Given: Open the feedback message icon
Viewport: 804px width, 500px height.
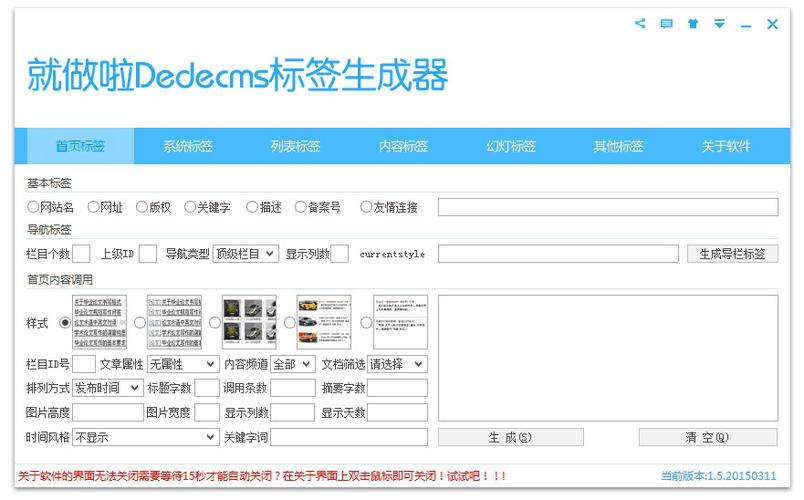Looking at the screenshot, I should pyautogui.click(x=667, y=24).
